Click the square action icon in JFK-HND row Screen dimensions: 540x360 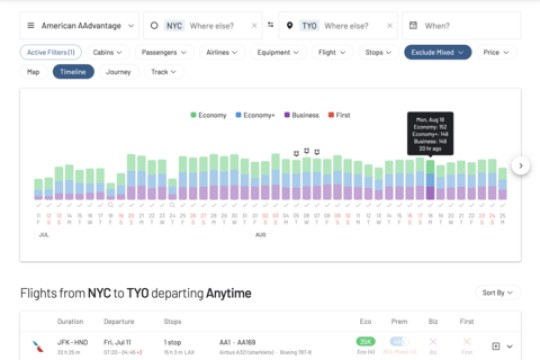pyautogui.click(x=496, y=346)
